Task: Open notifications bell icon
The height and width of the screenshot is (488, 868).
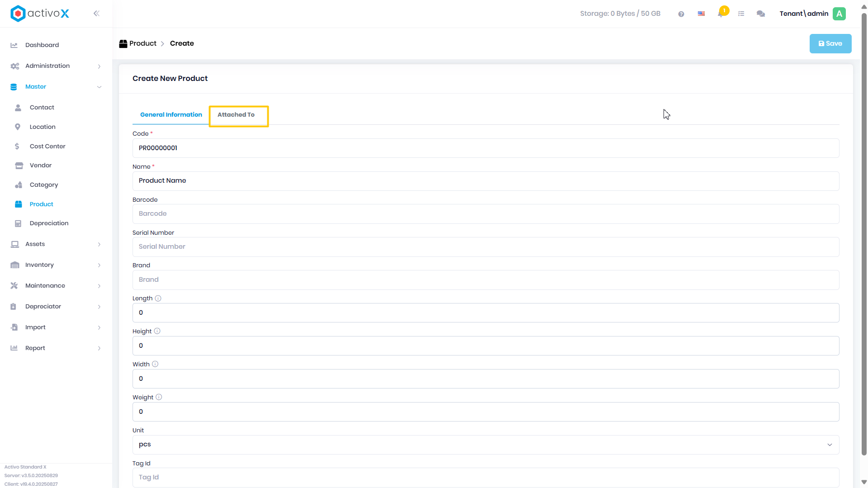Action: (x=721, y=14)
